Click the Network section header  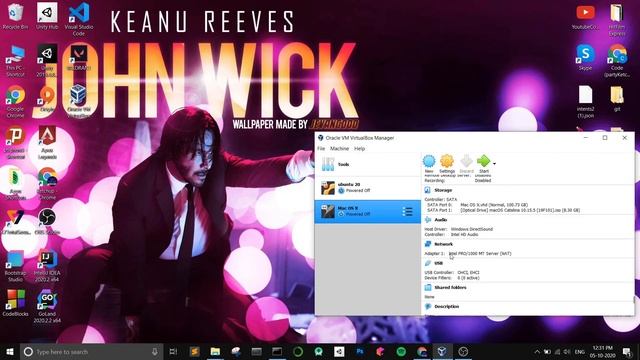tap(443, 244)
